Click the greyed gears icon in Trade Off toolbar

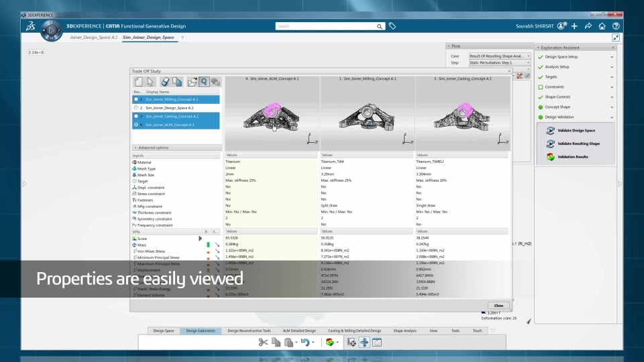coord(215,82)
